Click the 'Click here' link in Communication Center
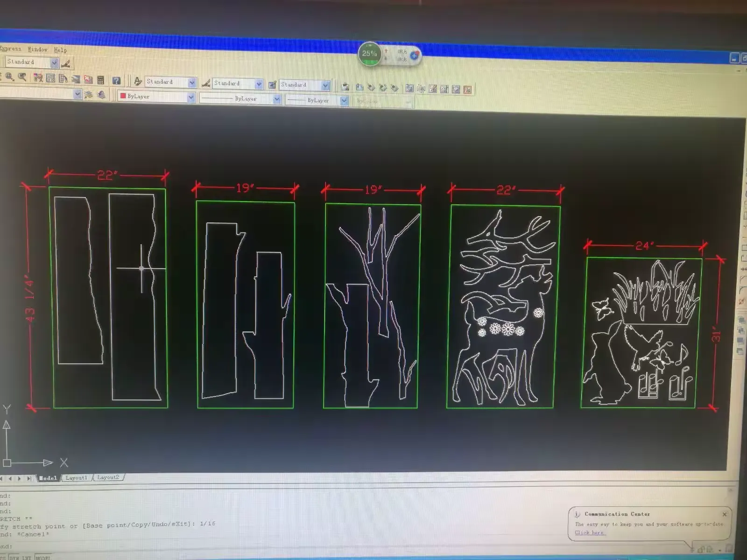747x560 pixels. coord(590,532)
